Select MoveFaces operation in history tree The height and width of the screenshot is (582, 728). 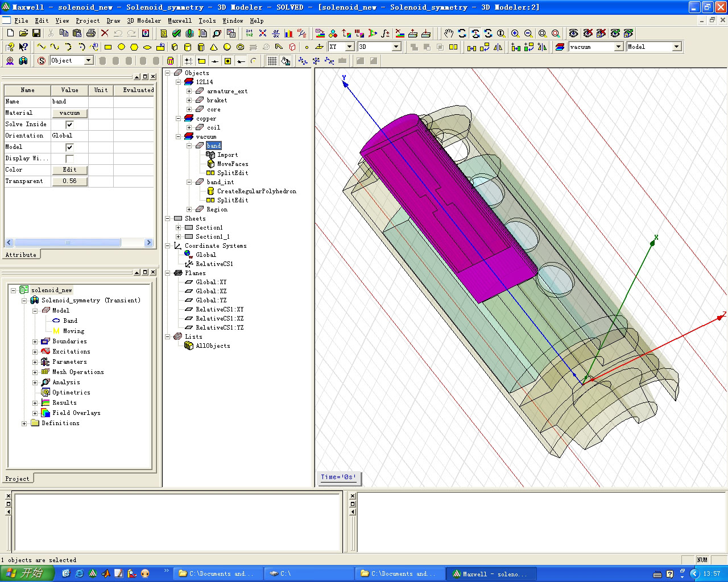click(233, 164)
